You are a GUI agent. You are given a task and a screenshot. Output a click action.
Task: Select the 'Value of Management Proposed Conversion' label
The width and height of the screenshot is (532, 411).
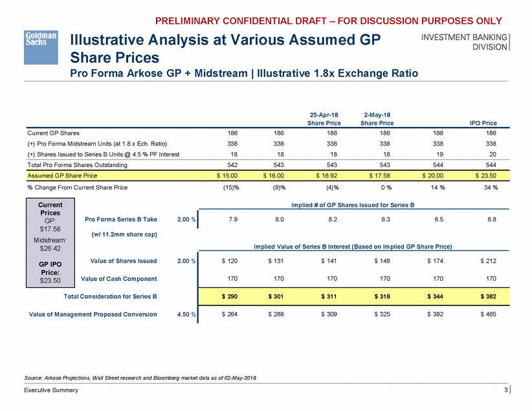[x=93, y=315]
